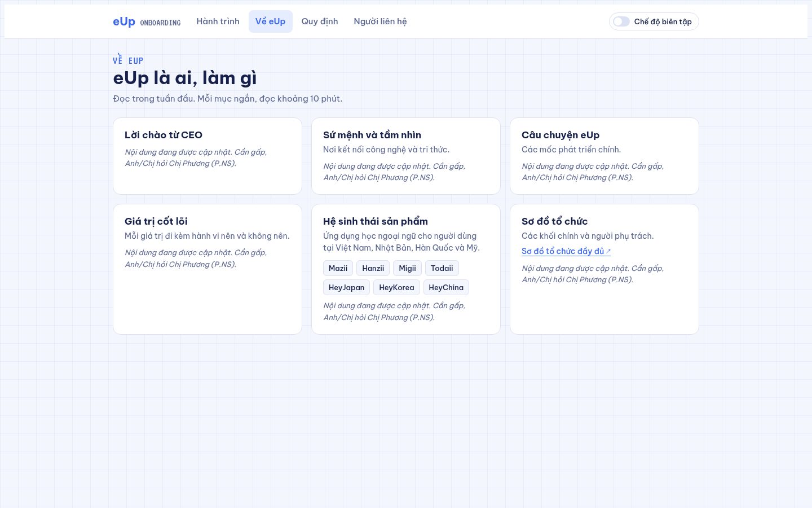Viewport: 812px width, 508px height.
Task: Click the Sơ đồ tổ chức card heading
Action: click(x=554, y=221)
